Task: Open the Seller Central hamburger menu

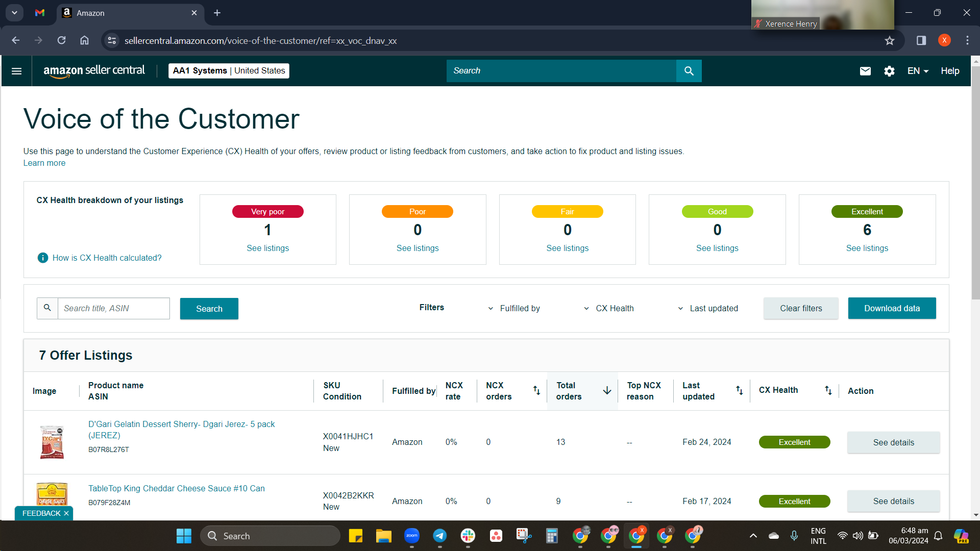Action: [x=16, y=71]
